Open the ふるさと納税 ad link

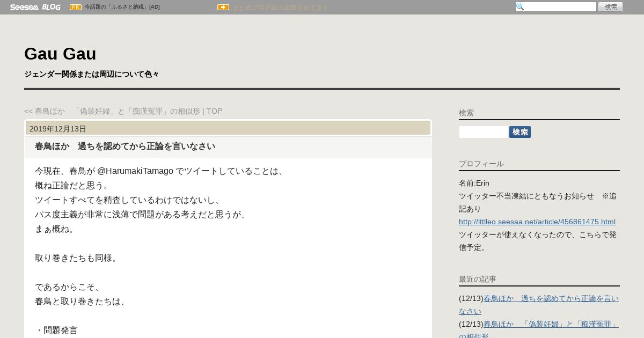(x=122, y=7)
